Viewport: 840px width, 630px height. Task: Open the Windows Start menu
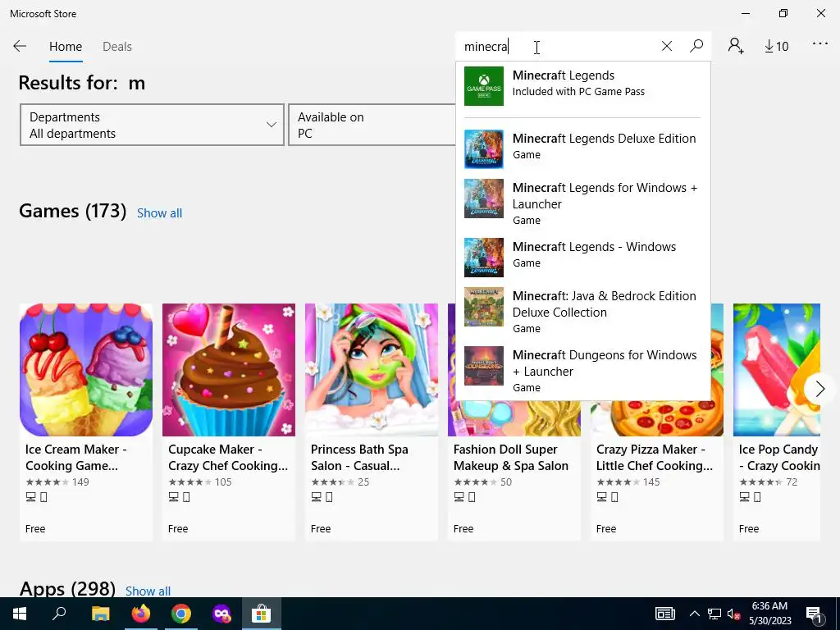[x=20, y=614]
